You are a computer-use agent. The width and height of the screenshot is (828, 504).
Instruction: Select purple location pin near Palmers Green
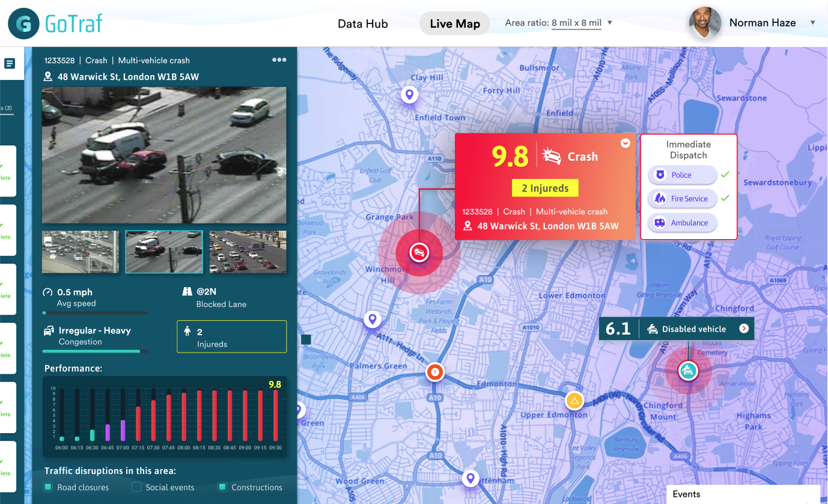(x=373, y=319)
